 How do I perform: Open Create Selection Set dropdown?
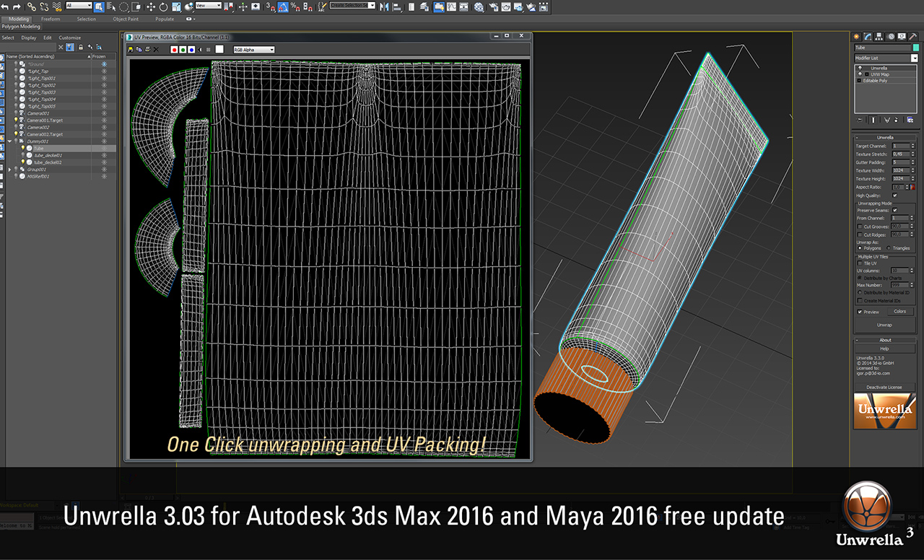coord(352,5)
